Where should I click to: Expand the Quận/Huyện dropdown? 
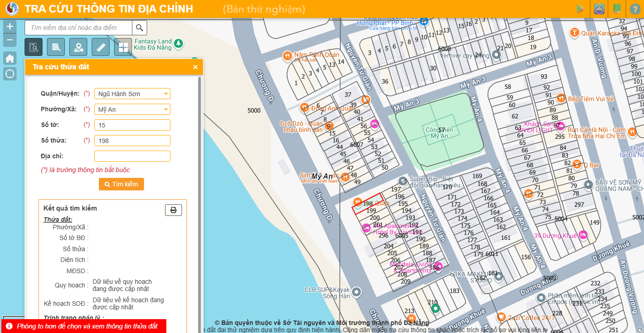click(x=132, y=94)
